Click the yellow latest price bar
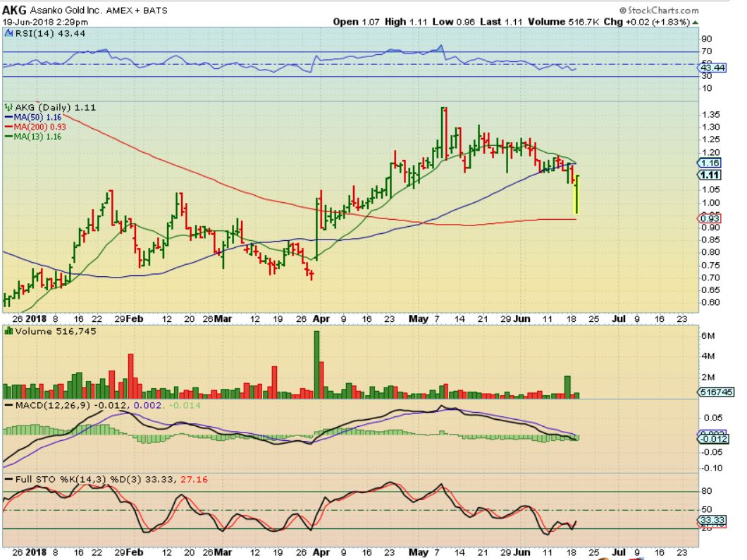The height and width of the screenshot is (560, 747). coord(576,194)
